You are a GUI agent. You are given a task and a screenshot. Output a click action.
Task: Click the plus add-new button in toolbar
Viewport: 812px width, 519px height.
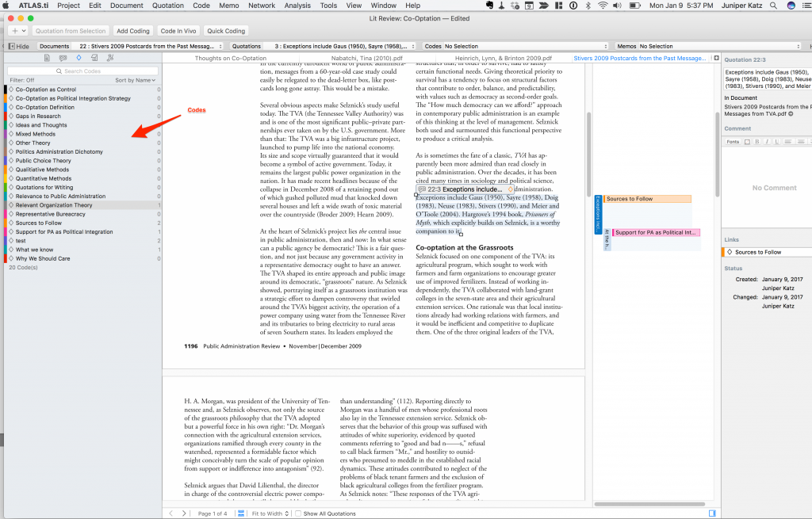pyautogui.click(x=19, y=31)
